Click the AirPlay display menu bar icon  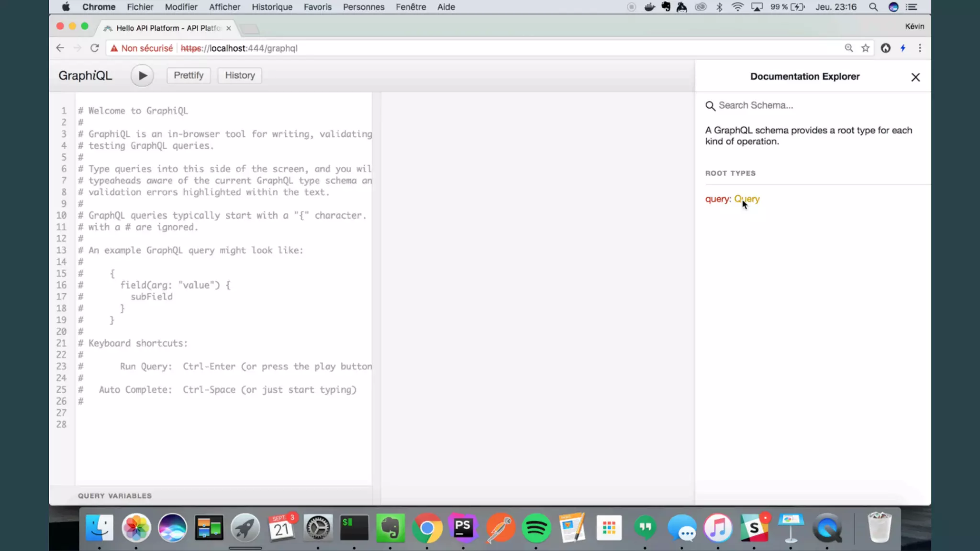pyautogui.click(x=757, y=7)
